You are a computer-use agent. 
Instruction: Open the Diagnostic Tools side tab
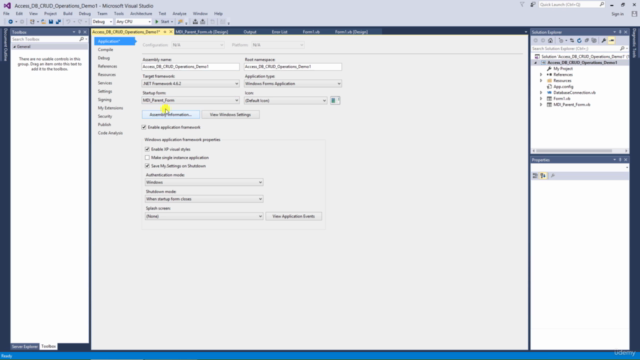click(x=634, y=43)
